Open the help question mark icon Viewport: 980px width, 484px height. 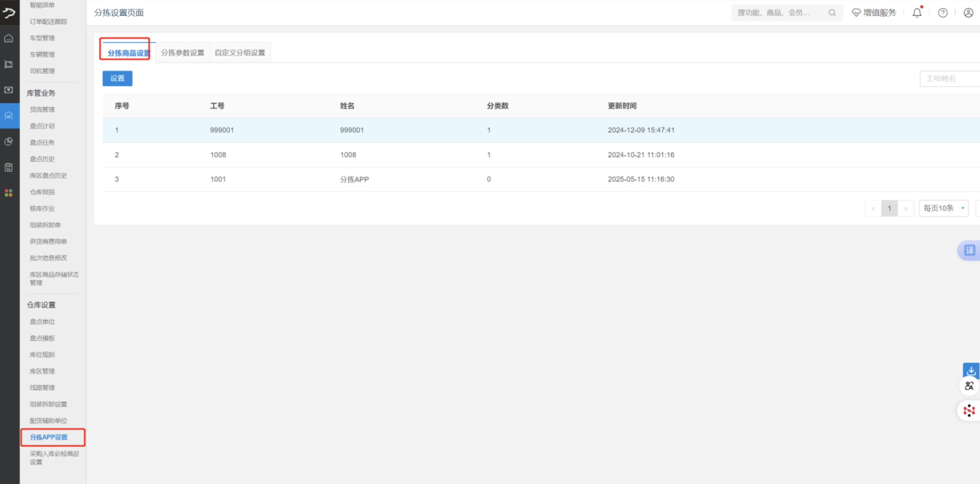point(943,13)
